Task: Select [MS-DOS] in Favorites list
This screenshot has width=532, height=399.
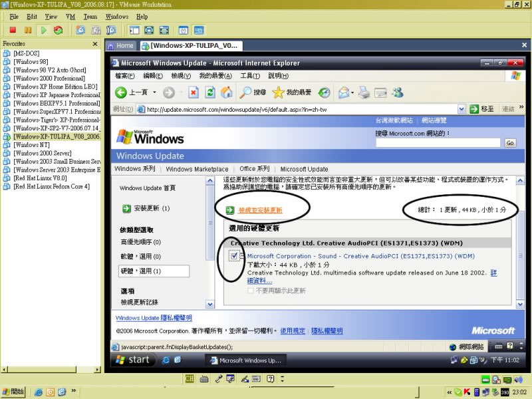Action: 26,54
